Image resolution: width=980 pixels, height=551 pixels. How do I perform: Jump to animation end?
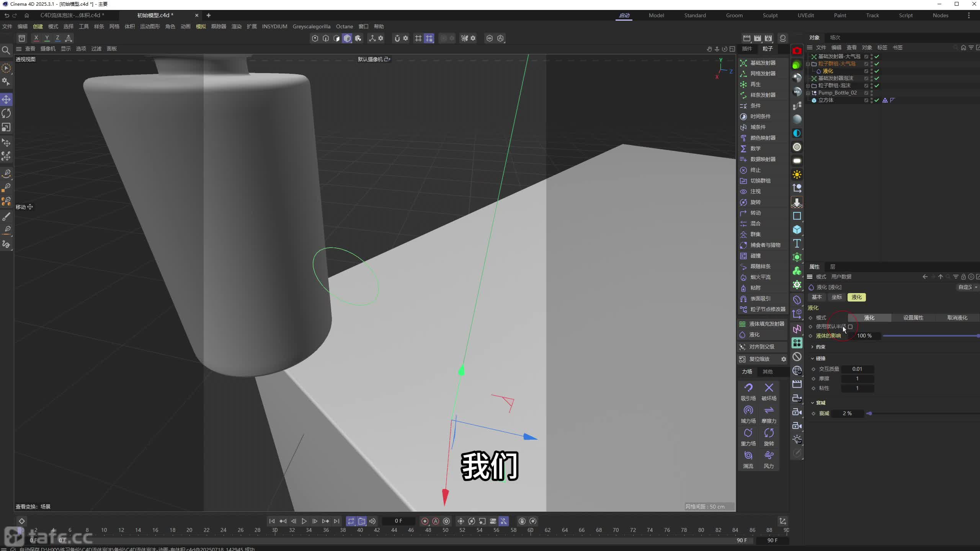tap(336, 521)
